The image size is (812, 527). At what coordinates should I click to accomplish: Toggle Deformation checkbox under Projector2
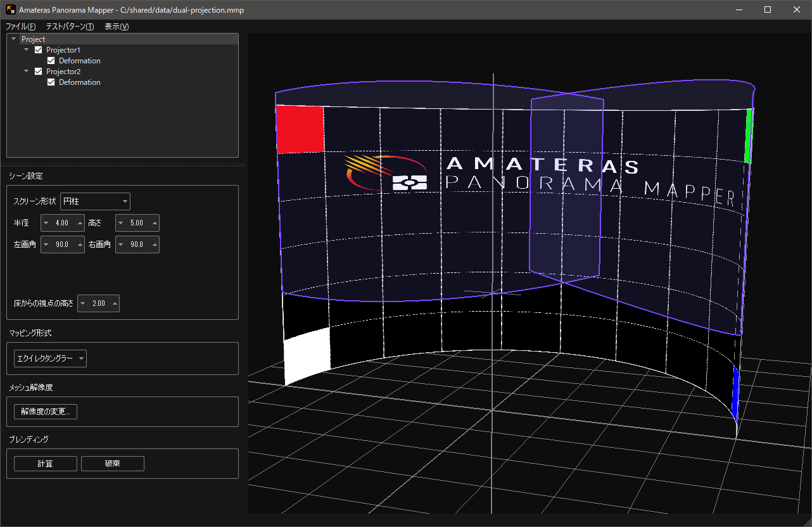[51, 82]
